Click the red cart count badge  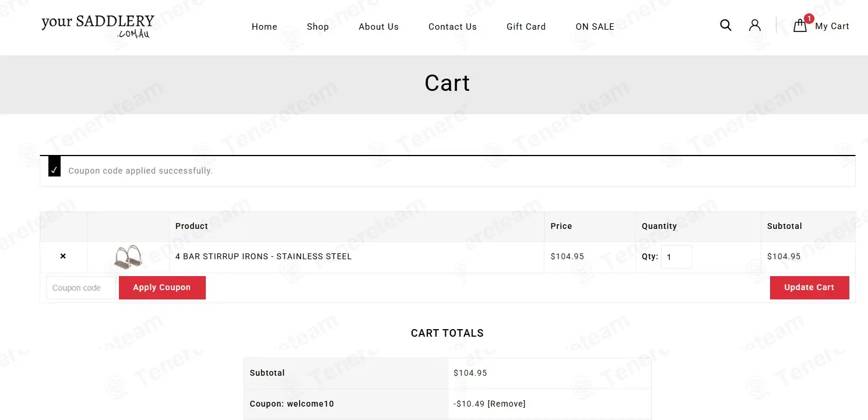pos(809,19)
